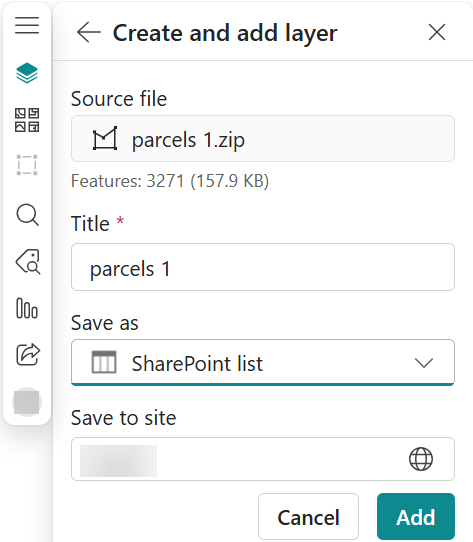
Task: Open the hamburger menu in sidebar
Action: click(x=27, y=25)
